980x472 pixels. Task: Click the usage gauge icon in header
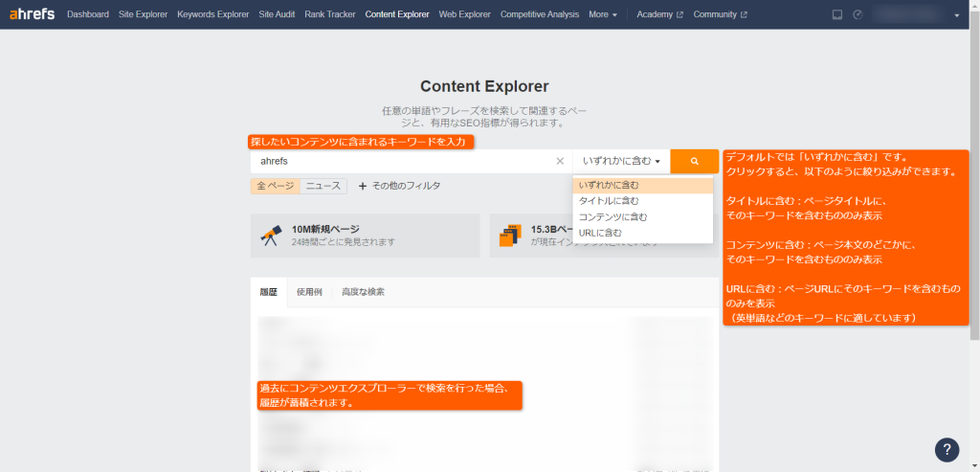[x=858, y=14]
